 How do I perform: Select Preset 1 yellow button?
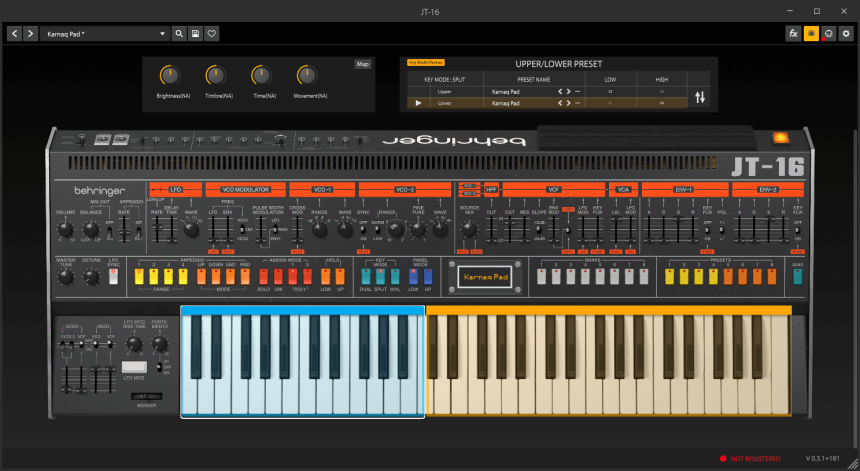tap(669, 276)
